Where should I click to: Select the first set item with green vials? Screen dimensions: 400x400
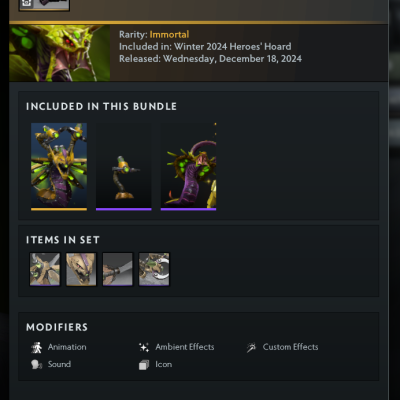tap(45, 269)
